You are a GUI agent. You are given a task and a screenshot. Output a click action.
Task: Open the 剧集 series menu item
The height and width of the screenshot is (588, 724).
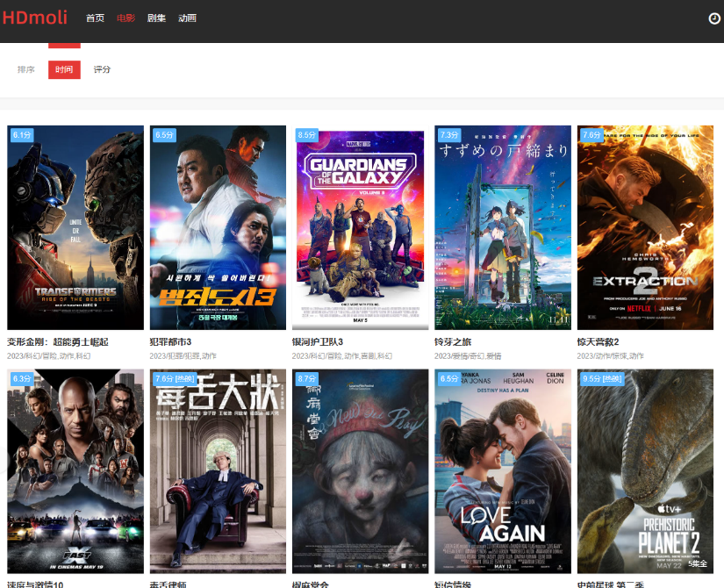(156, 18)
